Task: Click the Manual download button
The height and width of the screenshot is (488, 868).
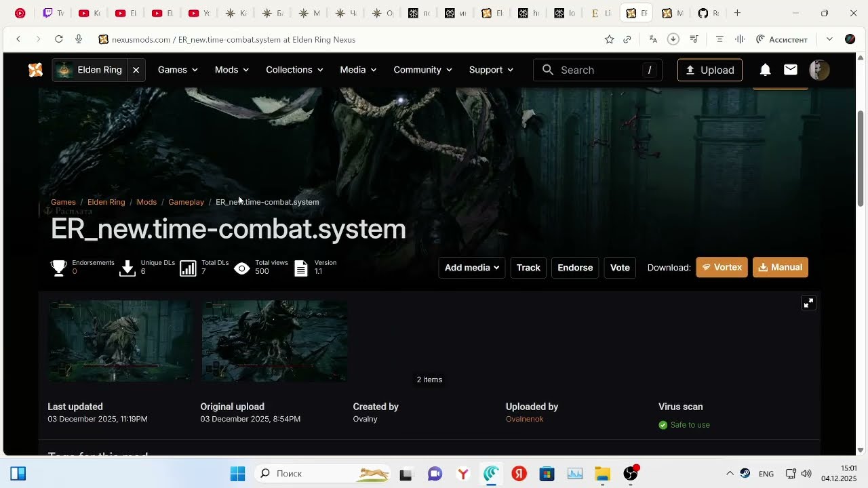Action: tap(780, 267)
